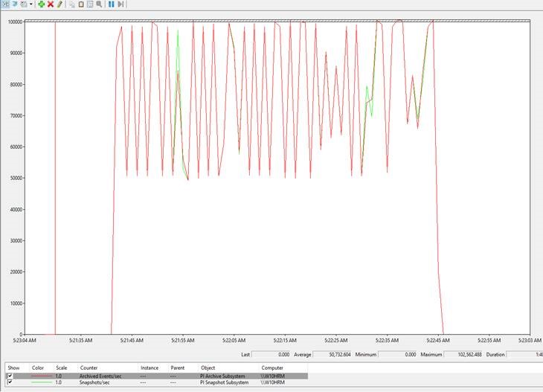543x392 pixels.
Task: Delete the selected counter with red X
Action: click(x=51, y=4)
